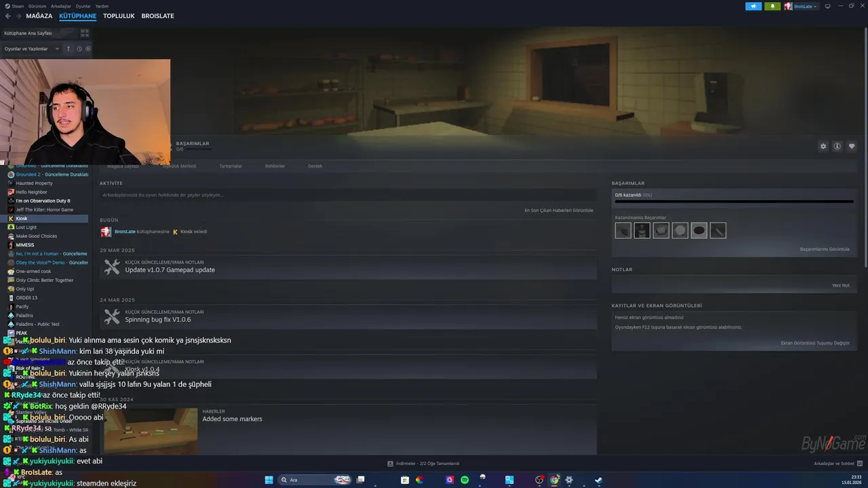Open Rehberler tab
This screenshot has height=488, width=868.
coord(275,166)
